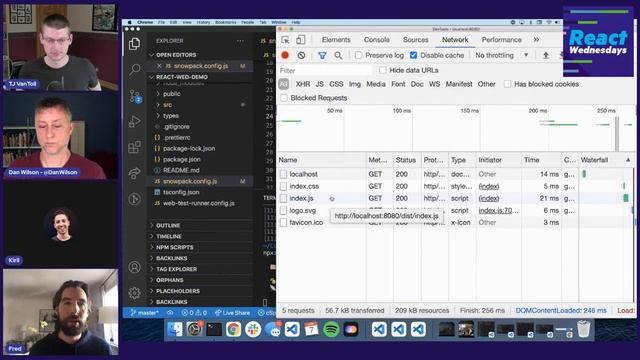The width and height of the screenshot is (640, 360).
Task: Select the logo.svg request row
Action: [455, 211]
